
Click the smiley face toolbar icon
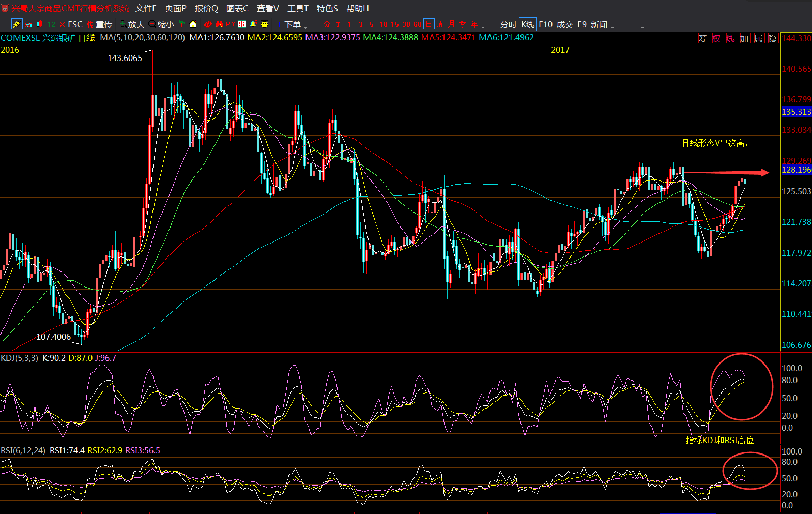click(x=265, y=24)
